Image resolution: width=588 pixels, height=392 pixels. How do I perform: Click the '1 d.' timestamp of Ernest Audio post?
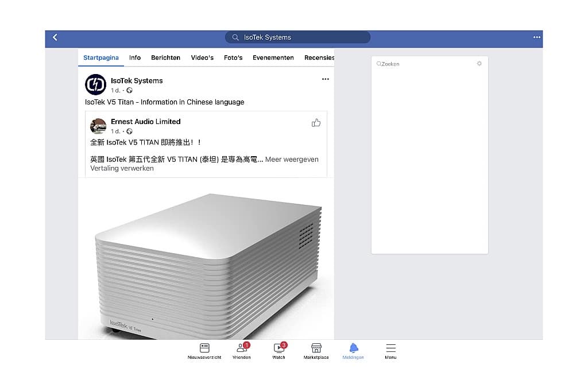pos(115,131)
